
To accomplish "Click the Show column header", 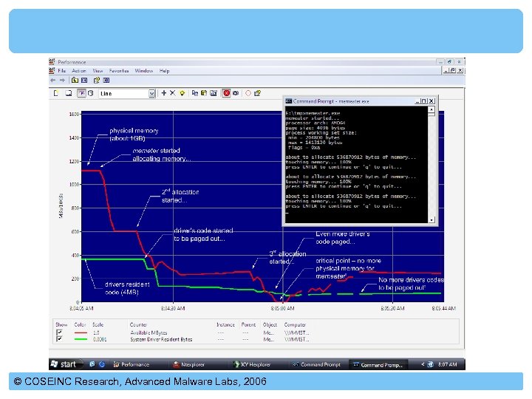I will [61, 324].
